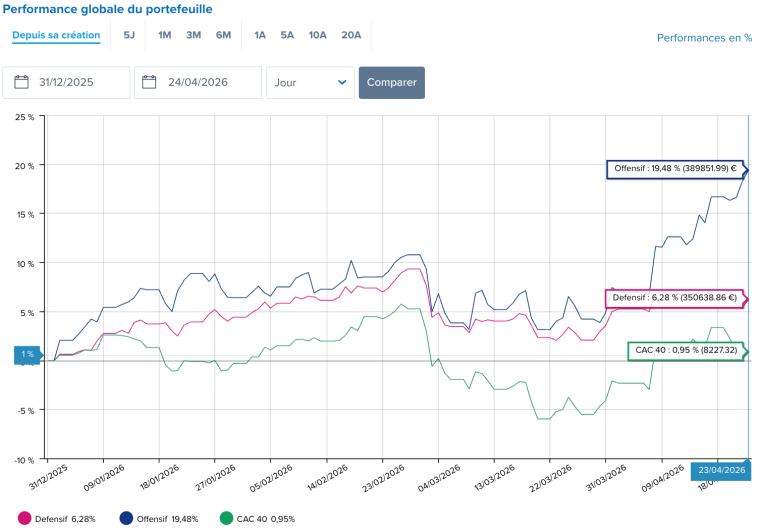Toggle Offensif series via blue legend dot
The image size is (760, 531).
[127, 518]
